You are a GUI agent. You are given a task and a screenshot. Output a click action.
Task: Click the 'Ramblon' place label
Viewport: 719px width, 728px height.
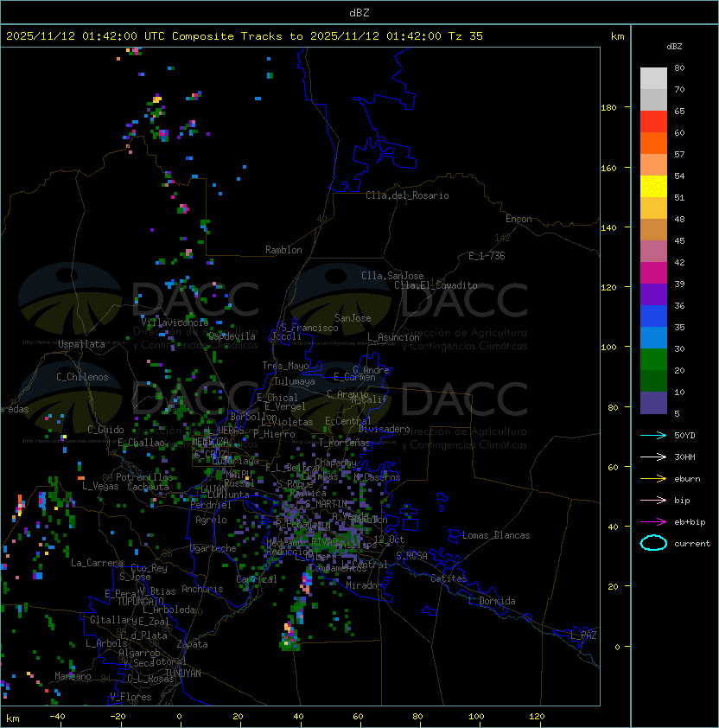pyautogui.click(x=283, y=250)
